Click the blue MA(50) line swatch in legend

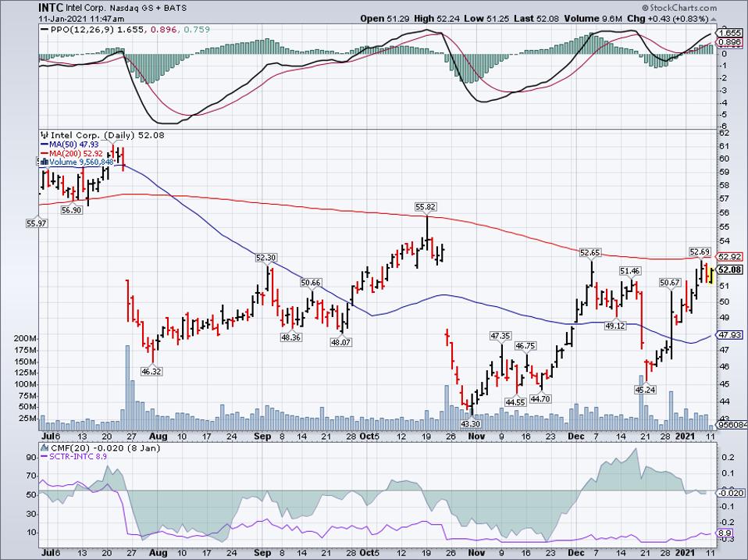pos(45,144)
